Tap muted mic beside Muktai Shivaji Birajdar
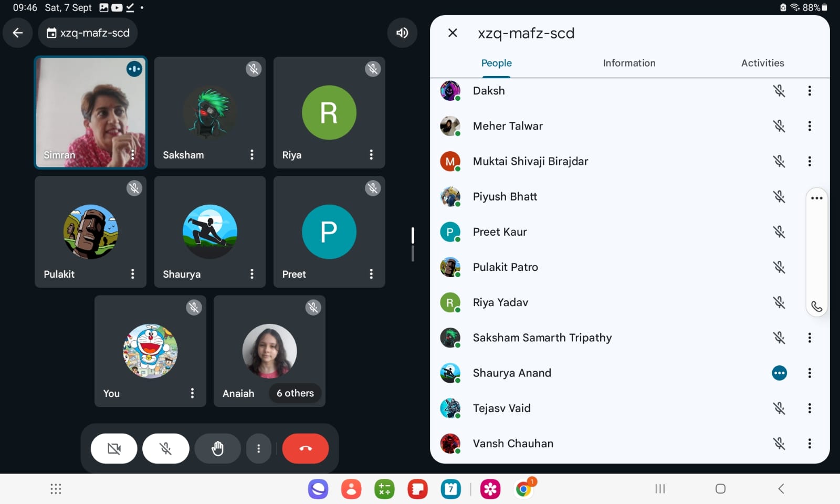Viewport: 840px width, 504px height. (779, 161)
